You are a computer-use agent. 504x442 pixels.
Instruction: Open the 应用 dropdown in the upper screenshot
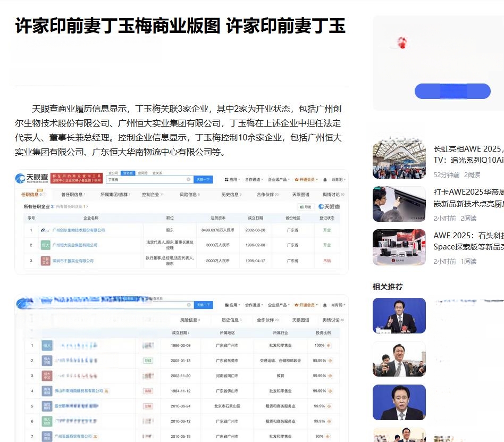tap(232, 179)
